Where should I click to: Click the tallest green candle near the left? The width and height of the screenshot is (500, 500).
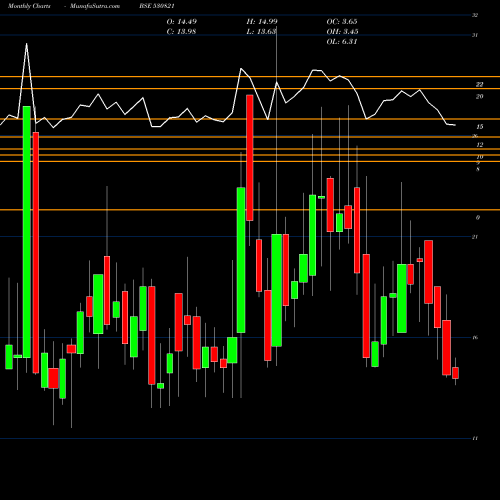point(27,232)
